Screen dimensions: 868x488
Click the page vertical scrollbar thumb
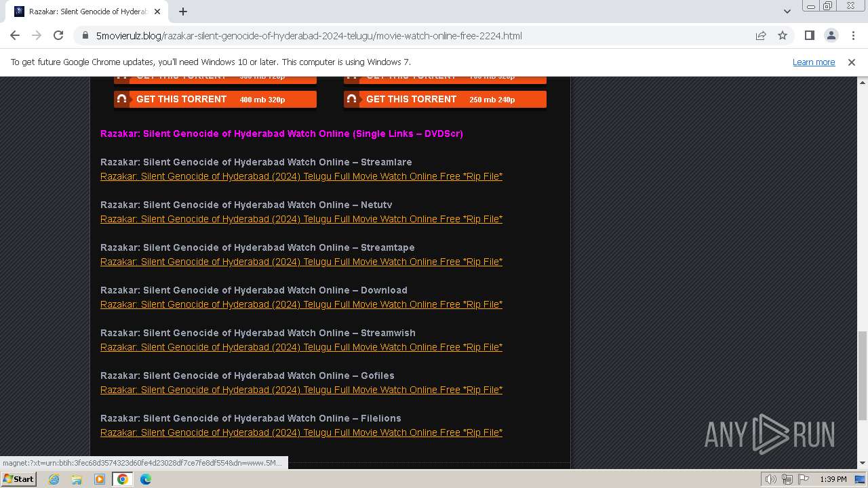coord(862,375)
